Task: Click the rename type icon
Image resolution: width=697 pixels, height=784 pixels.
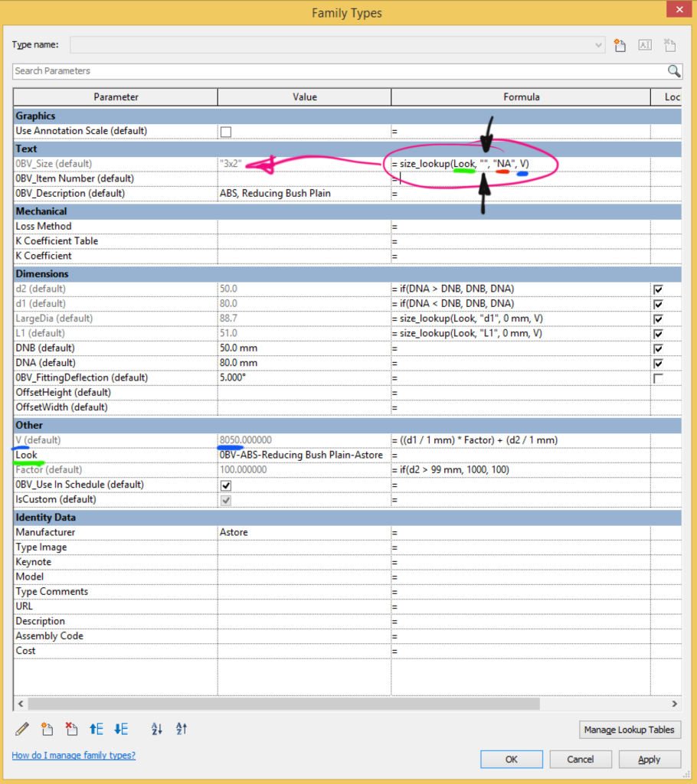Action: click(645, 45)
